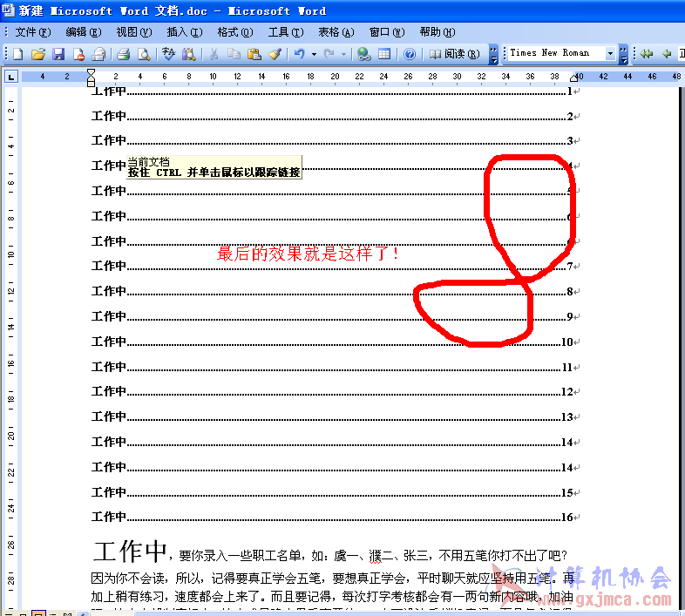Click the left indent marker on the ruler
This screenshot has height=616, width=685.
tap(91, 83)
